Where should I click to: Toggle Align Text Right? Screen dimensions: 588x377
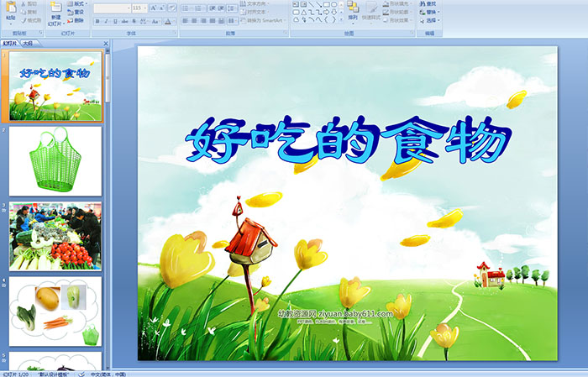pyautogui.click(x=203, y=21)
